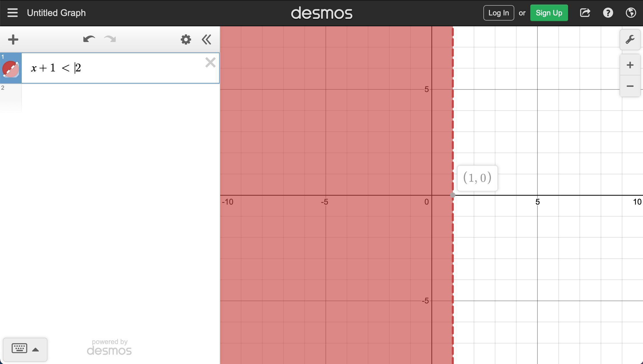Click the Log In button
Screen dimensions: 643x364
[x=498, y=13]
